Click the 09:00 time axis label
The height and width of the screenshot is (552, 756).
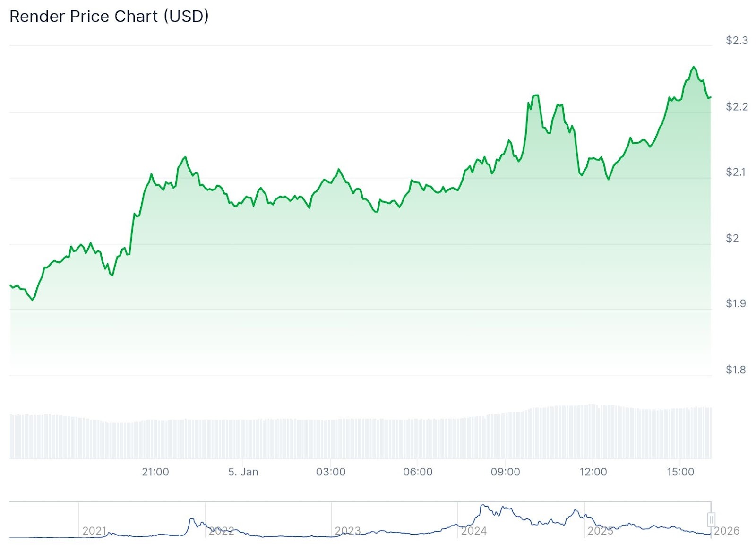click(x=505, y=472)
